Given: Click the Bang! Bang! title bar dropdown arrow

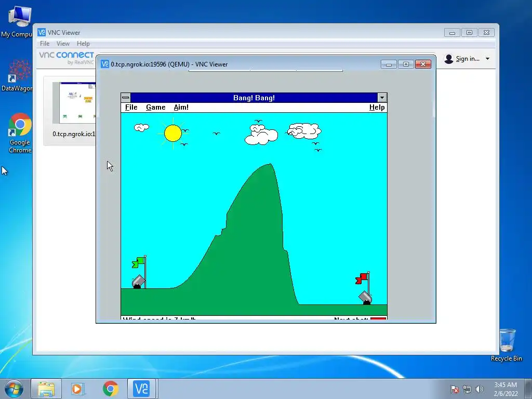Looking at the screenshot, I should tap(382, 98).
